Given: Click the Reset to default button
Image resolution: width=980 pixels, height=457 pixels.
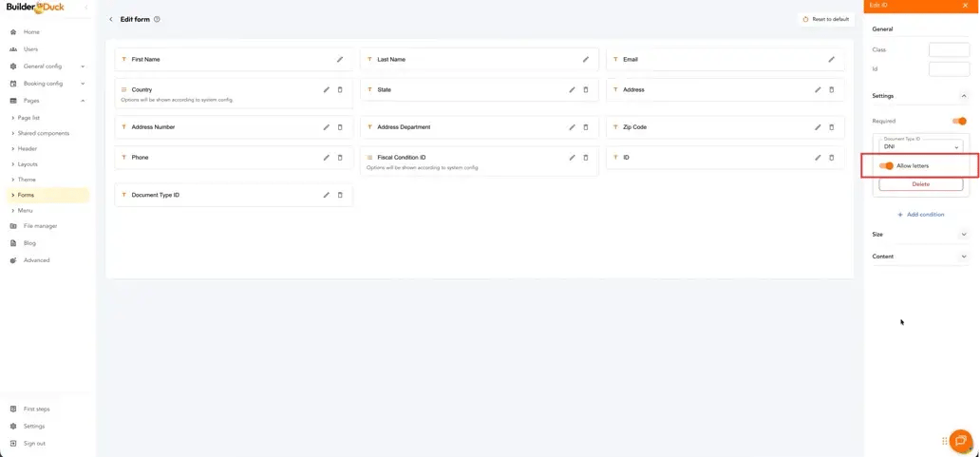Looking at the screenshot, I should pyautogui.click(x=826, y=19).
